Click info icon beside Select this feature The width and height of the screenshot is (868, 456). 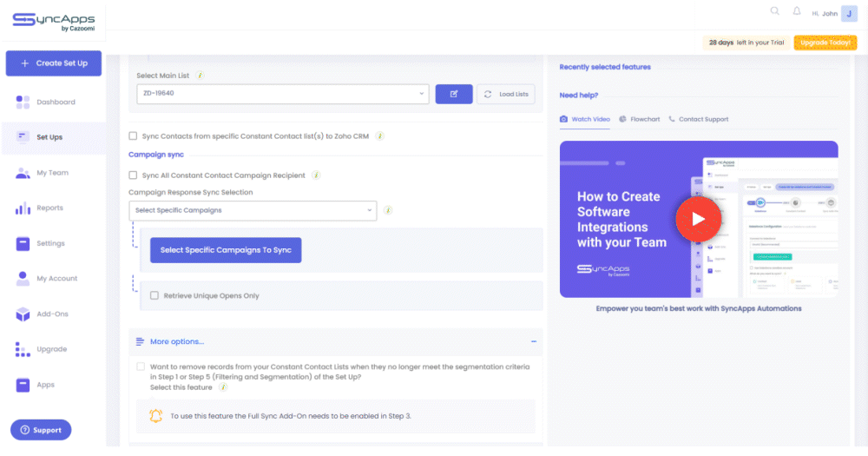pyautogui.click(x=223, y=387)
